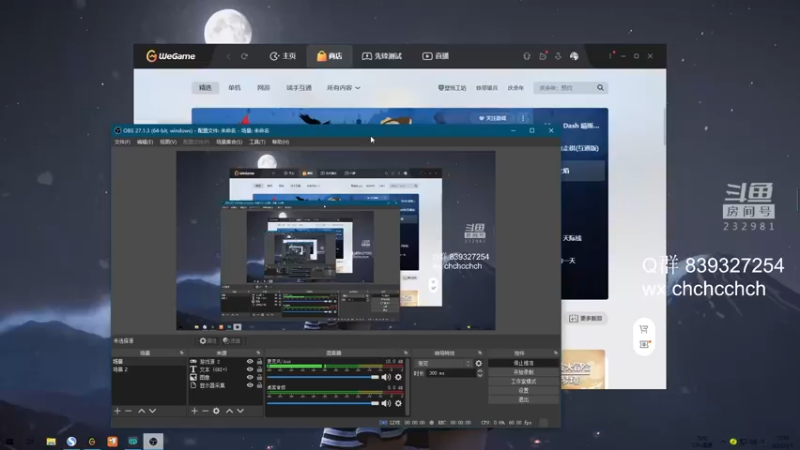This screenshot has height=450, width=800.
Task: Open the three-dot menu on the WeGame banner
Action: pyautogui.click(x=523, y=118)
